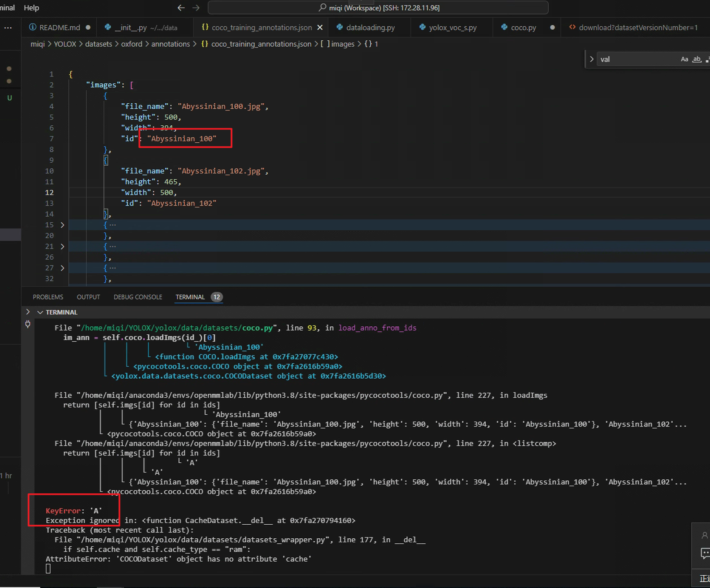Select the TERMINAL panel tab

click(x=190, y=297)
